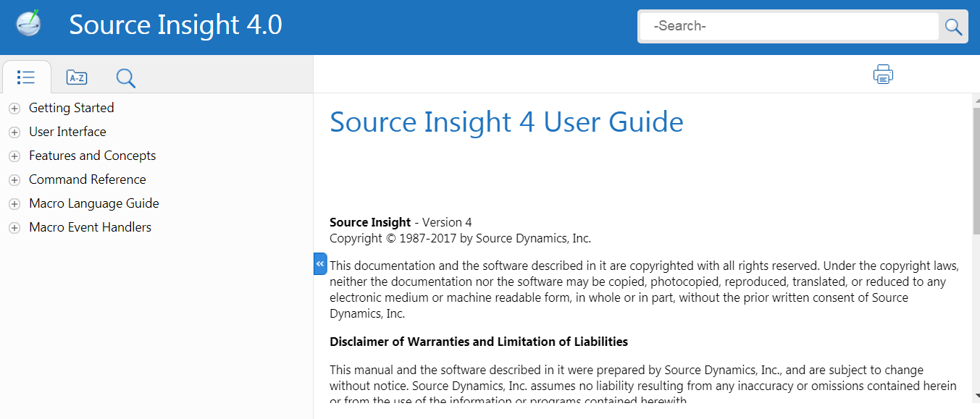Open the Features and Concepts topic

[x=92, y=156]
